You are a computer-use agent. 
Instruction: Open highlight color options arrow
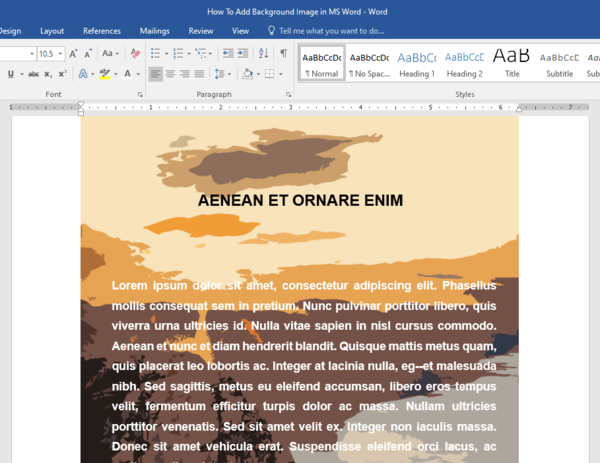coord(116,74)
